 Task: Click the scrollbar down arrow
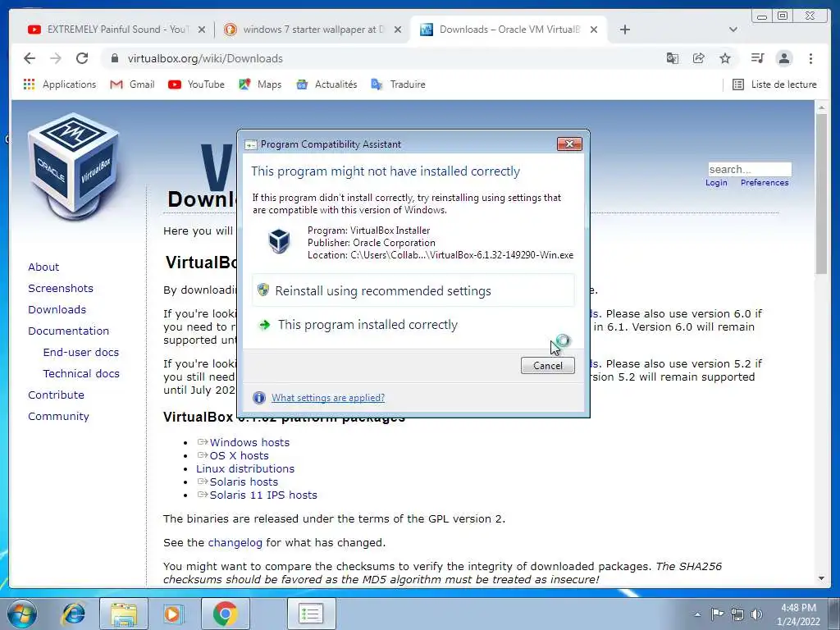click(821, 578)
